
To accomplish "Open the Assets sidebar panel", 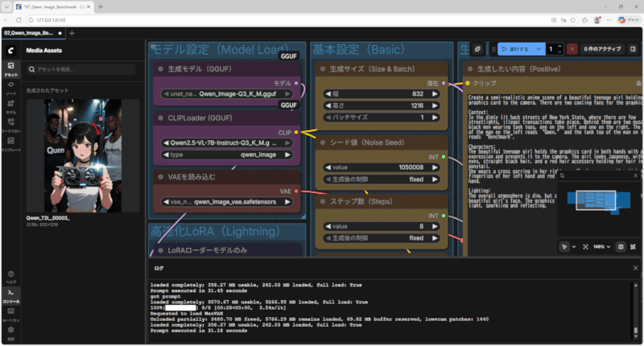I will (10, 68).
